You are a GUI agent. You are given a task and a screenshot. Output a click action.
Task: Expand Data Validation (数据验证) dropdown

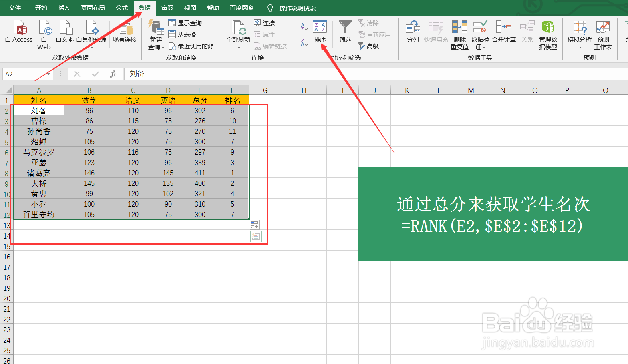pyautogui.click(x=484, y=47)
